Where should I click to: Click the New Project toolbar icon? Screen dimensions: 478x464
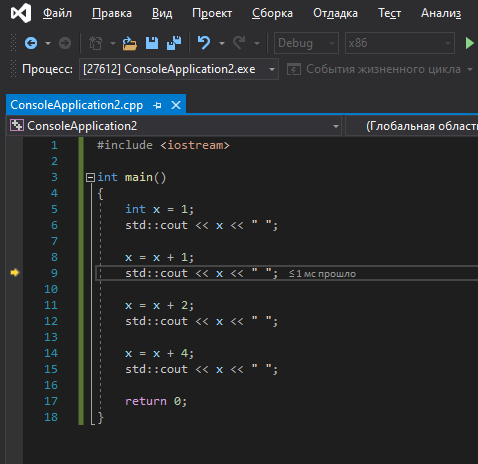click(96, 43)
